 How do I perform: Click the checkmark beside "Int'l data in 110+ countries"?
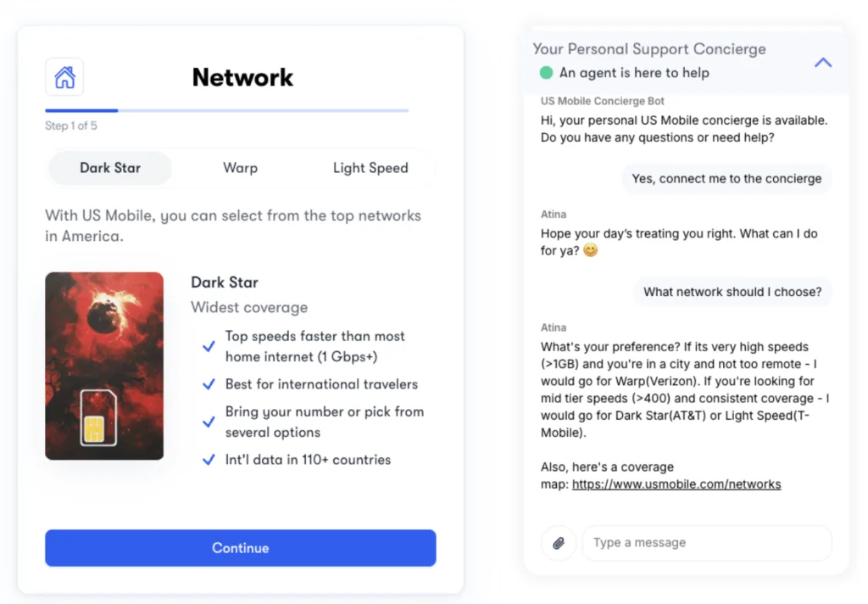click(209, 460)
